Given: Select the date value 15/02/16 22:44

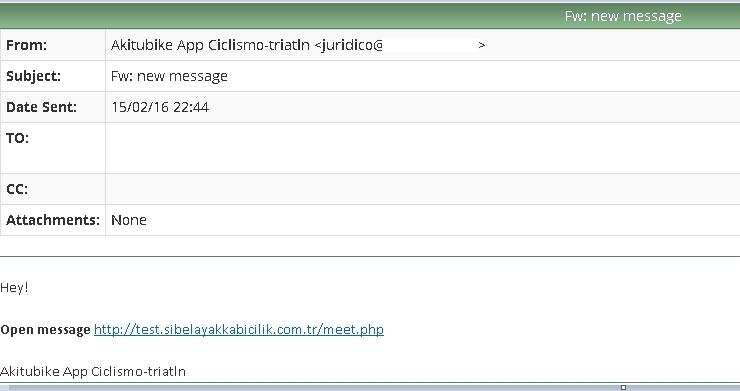Looking at the screenshot, I should 160,107.
